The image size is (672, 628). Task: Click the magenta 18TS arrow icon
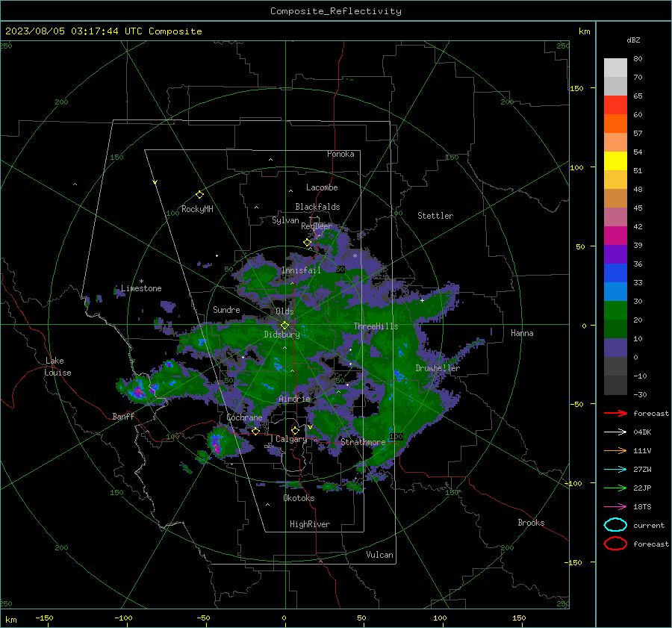click(615, 507)
